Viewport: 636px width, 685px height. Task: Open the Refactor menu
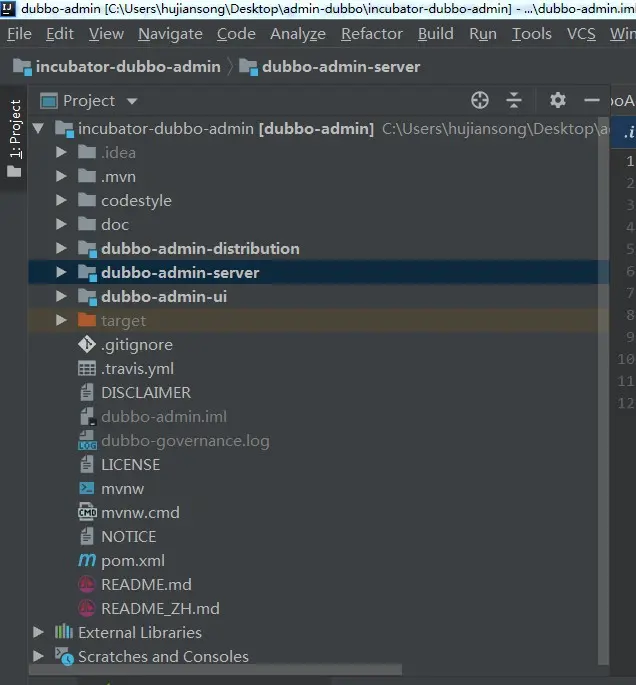click(x=372, y=34)
